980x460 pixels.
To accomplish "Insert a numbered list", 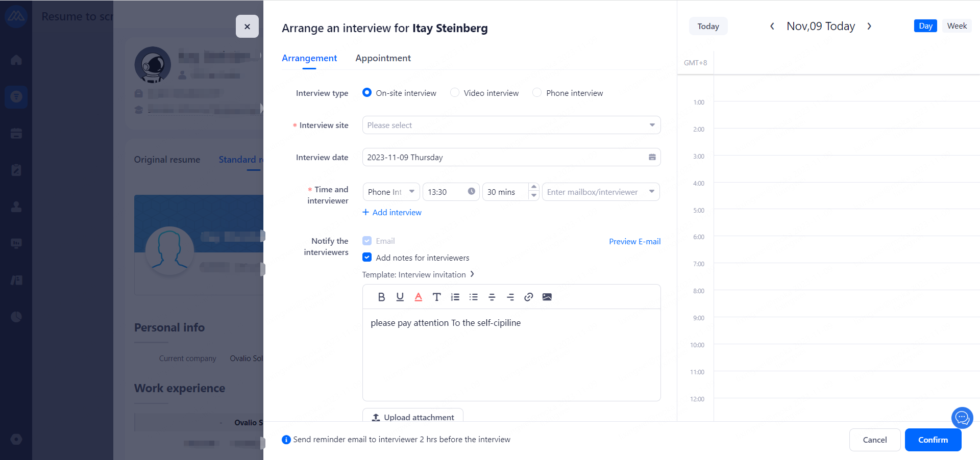I will 455,297.
